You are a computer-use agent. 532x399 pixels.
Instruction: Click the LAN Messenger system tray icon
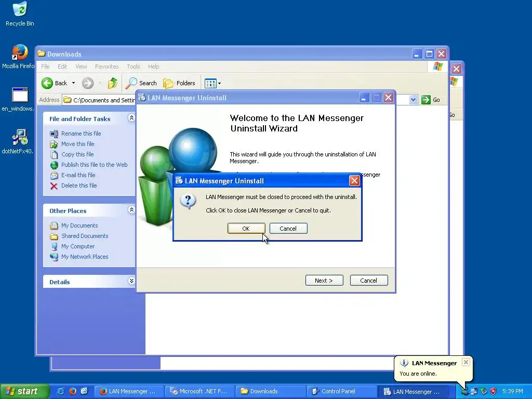click(464, 392)
